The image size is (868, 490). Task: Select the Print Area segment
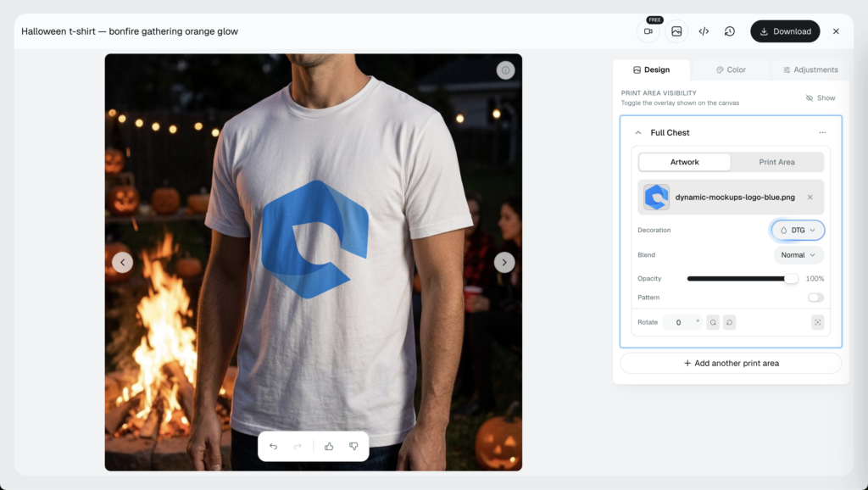pyautogui.click(x=776, y=162)
